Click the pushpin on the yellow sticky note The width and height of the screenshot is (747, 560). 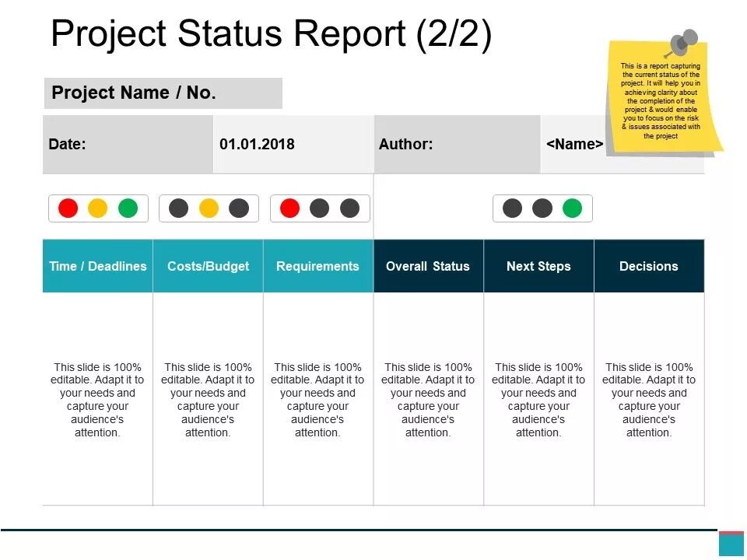coord(682,43)
